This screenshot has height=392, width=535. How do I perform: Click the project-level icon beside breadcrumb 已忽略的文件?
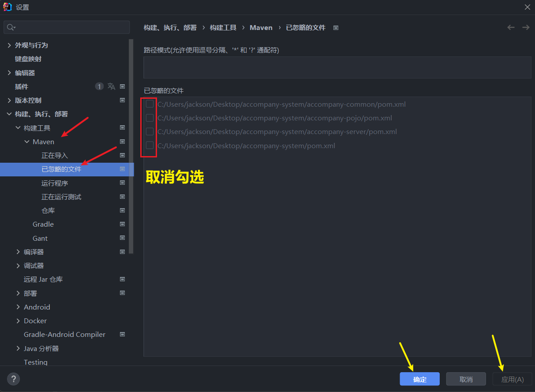[x=336, y=28]
